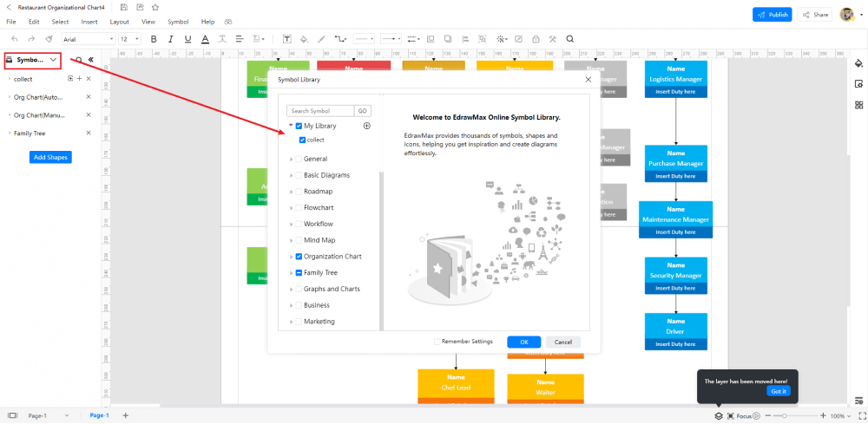
Task: Open the font size dropdown
Action: click(129, 39)
